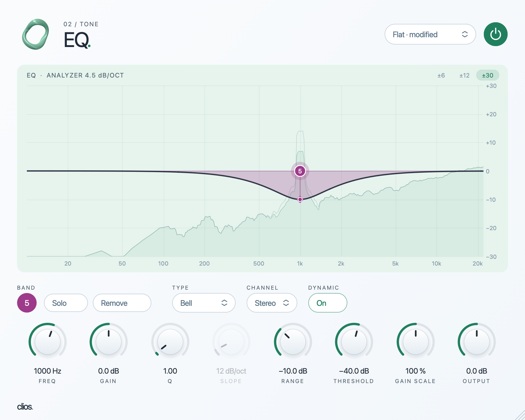Solo the selected band
Viewport: 525px width, 420px height.
click(66, 303)
